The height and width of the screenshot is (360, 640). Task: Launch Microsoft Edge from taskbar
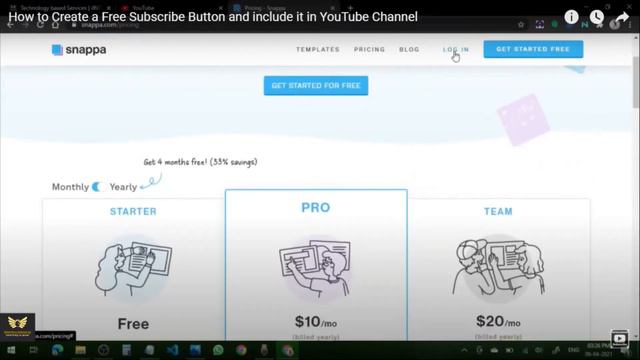[x=57, y=350]
